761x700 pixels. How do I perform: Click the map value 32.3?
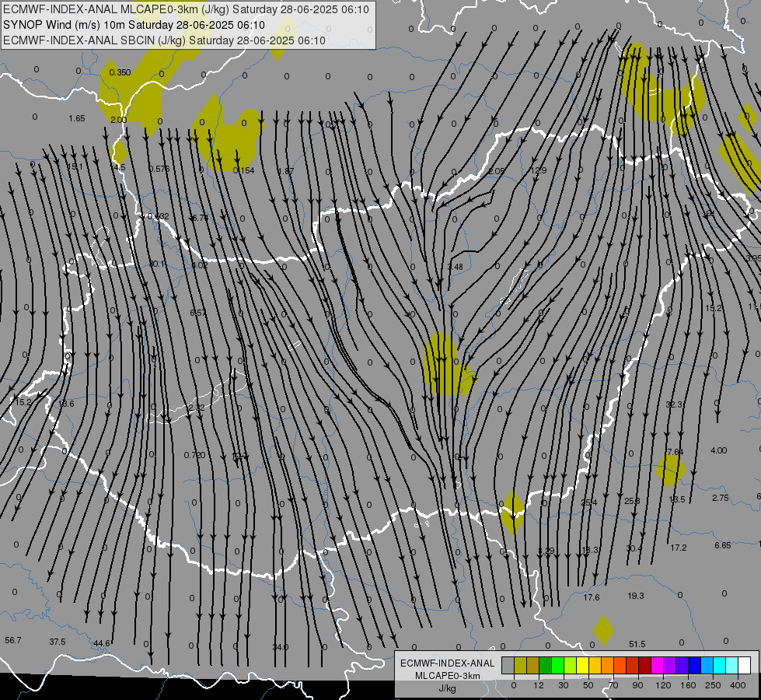click(x=674, y=404)
